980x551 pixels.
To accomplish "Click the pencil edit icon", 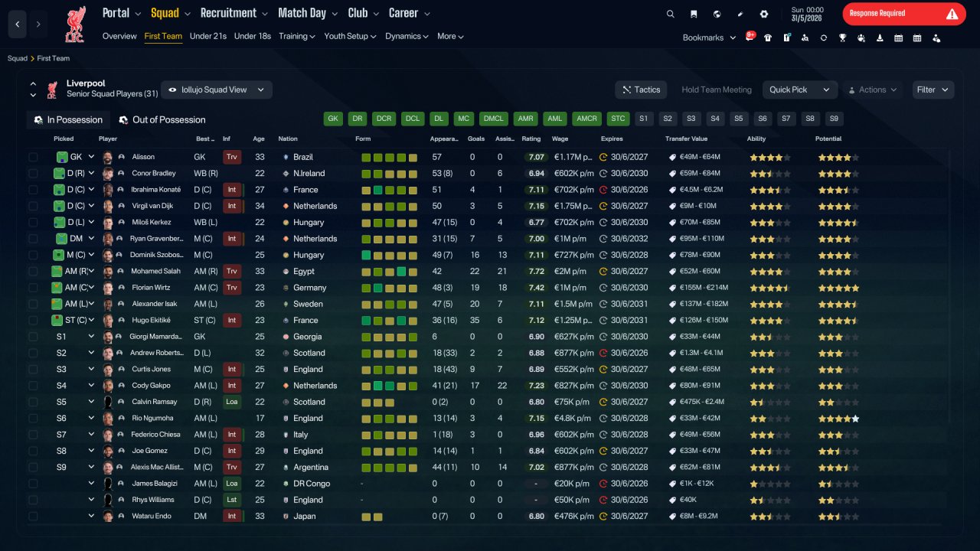I will click(x=740, y=14).
